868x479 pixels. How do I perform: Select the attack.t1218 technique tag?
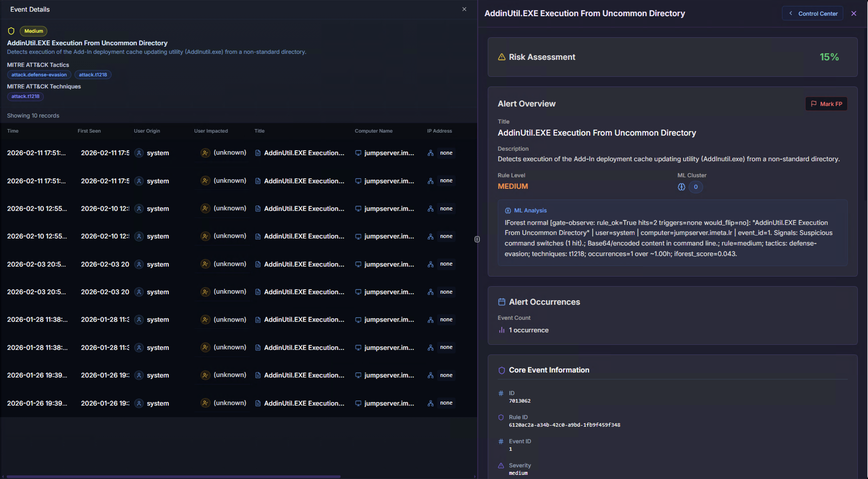pos(25,96)
